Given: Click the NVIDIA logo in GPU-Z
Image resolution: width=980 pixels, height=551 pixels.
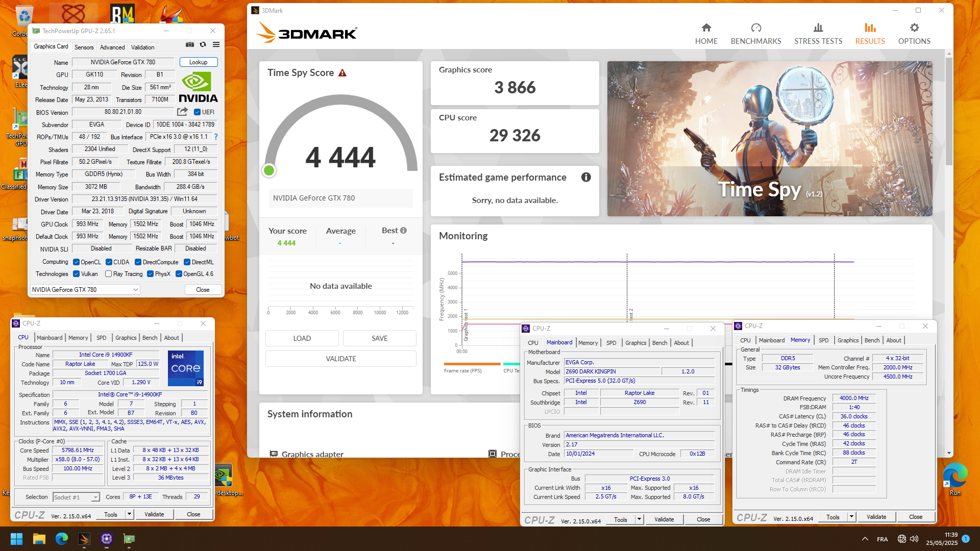Looking at the screenshot, I should point(198,87).
